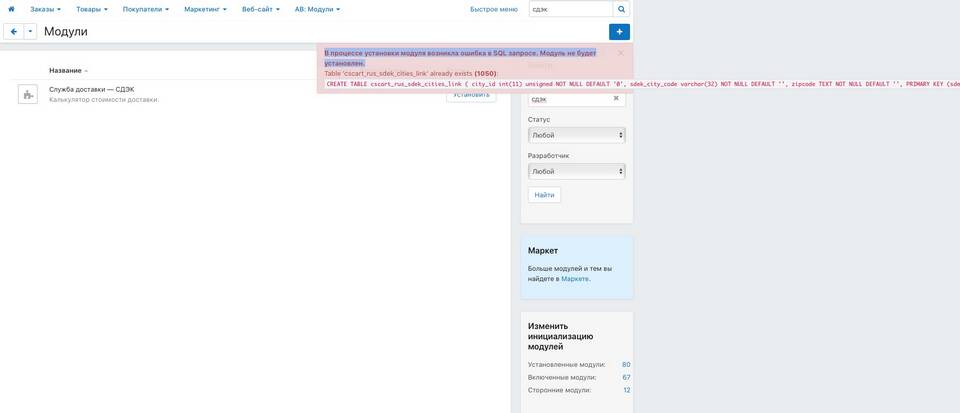Open the Покупатели menu
This screenshot has height=413, width=960.
tap(146, 10)
